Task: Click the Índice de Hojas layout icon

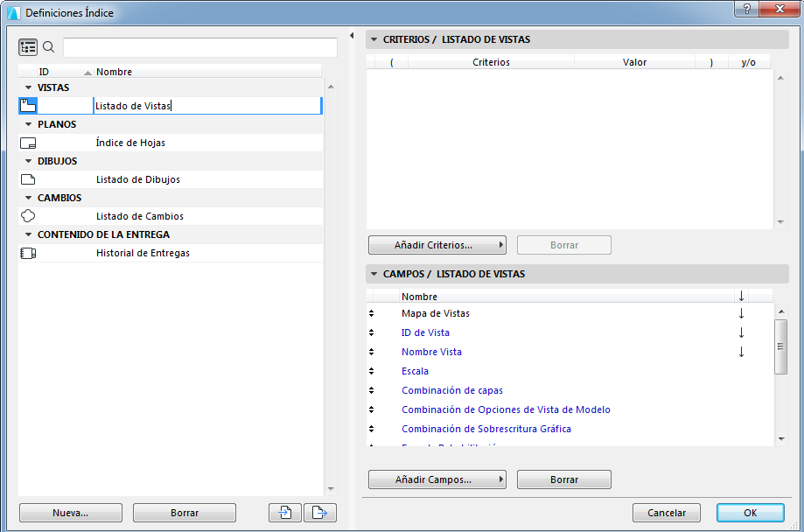Action: click(27, 143)
